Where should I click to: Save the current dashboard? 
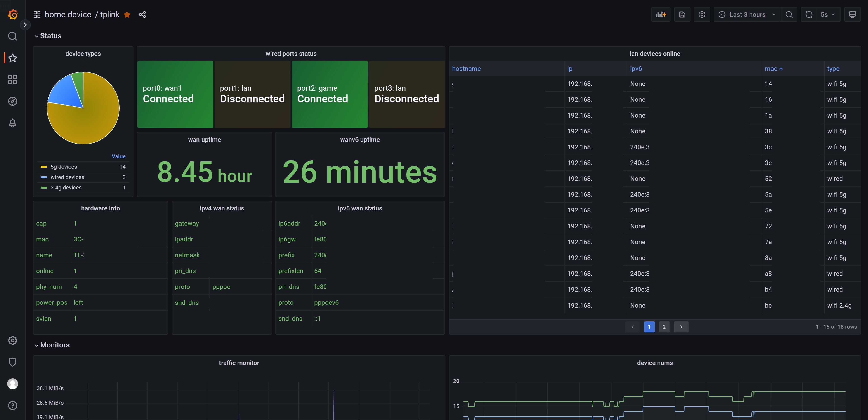(682, 14)
